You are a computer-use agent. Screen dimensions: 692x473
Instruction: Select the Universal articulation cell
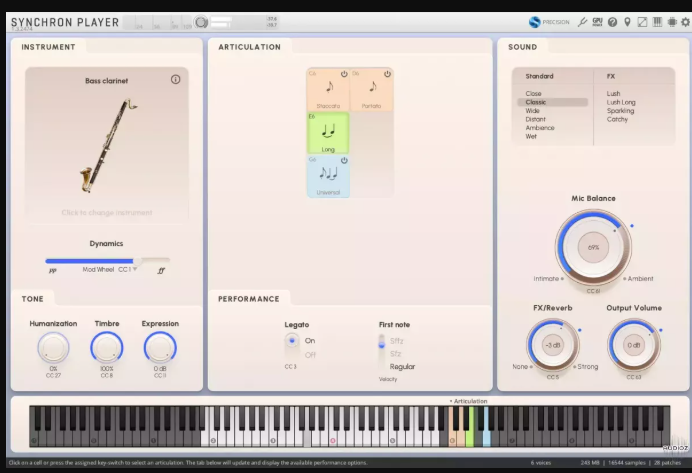328,176
